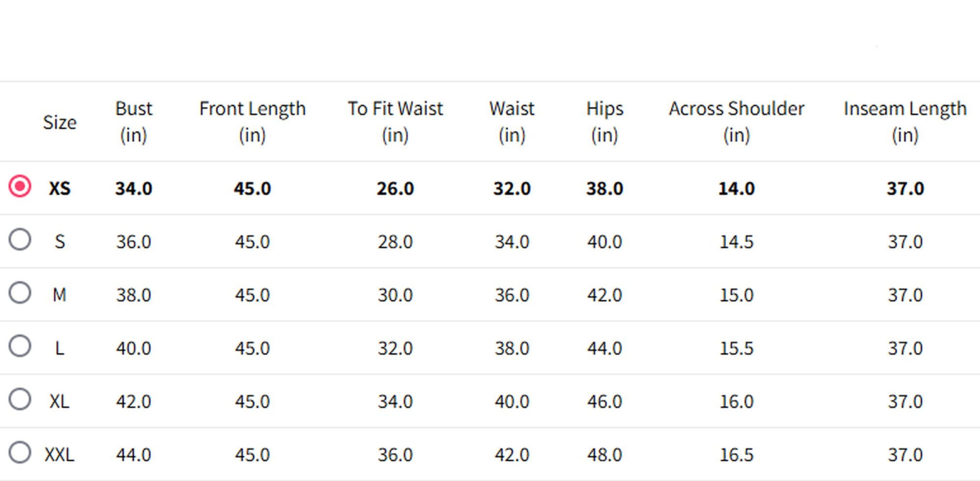
Task: Click across shoulder value 15.5
Action: click(737, 348)
